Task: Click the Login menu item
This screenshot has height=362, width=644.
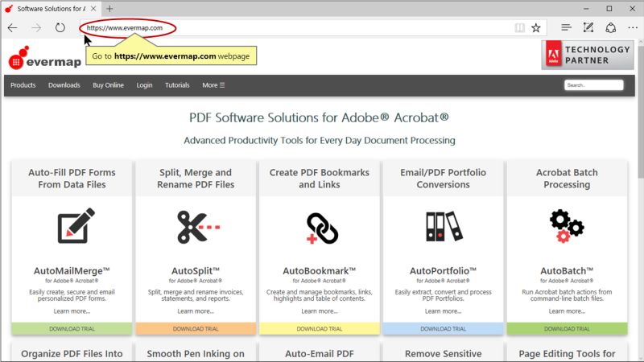Action: point(144,85)
